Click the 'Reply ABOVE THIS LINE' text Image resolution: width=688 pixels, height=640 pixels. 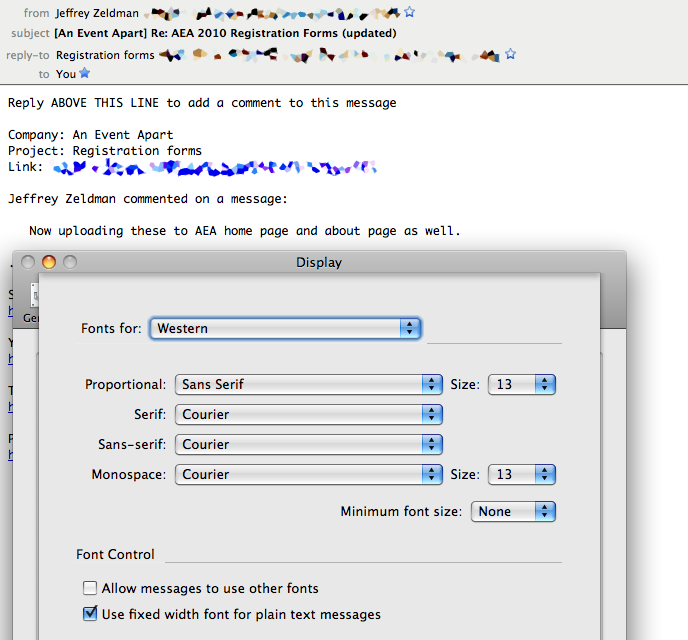tap(202, 103)
